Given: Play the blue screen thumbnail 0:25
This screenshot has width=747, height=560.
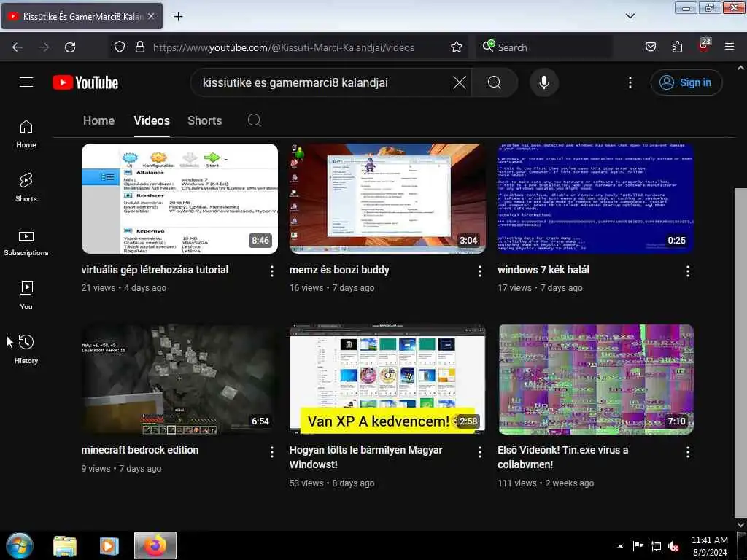Looking at the screenshot, I should [x=595, y=198].
